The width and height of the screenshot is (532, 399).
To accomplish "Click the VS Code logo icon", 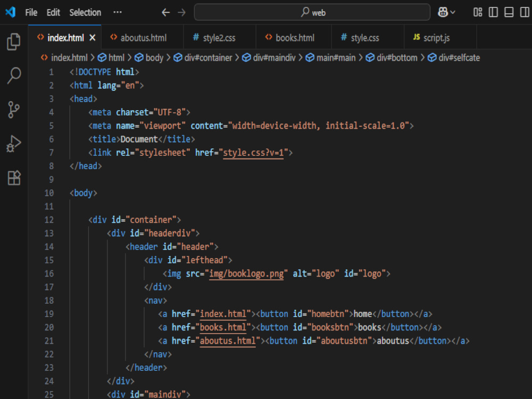I will [x=11, y=12].
